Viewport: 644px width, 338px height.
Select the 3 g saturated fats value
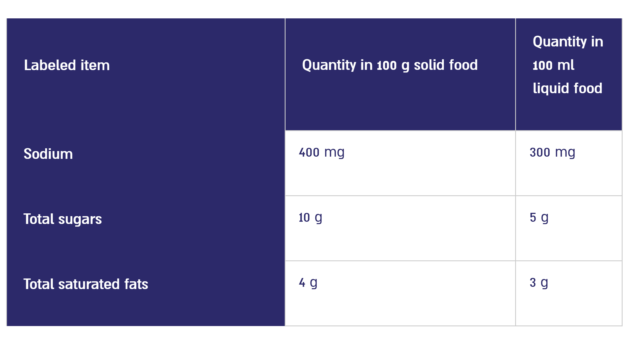[539, 283]
